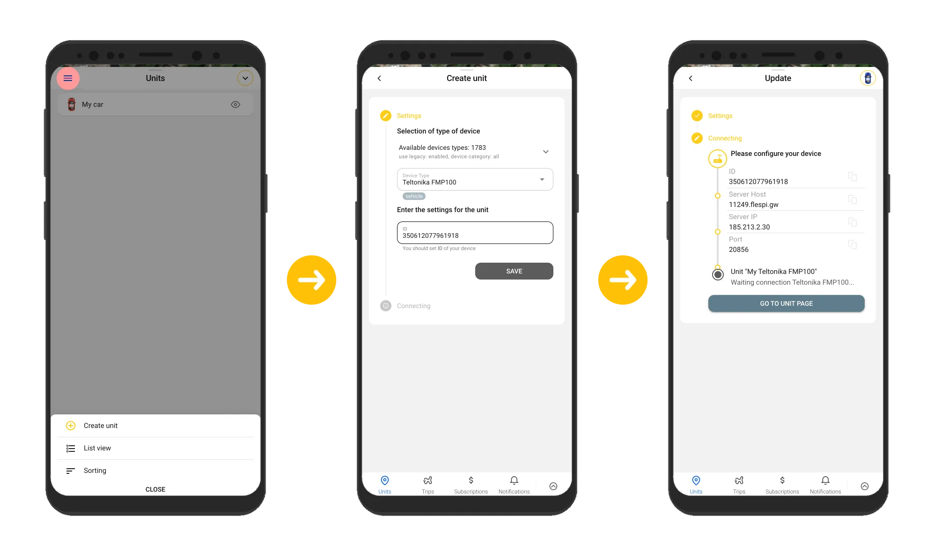
Task: Toggle Settings section checkmark yellow icon
Action: [697, 115]
